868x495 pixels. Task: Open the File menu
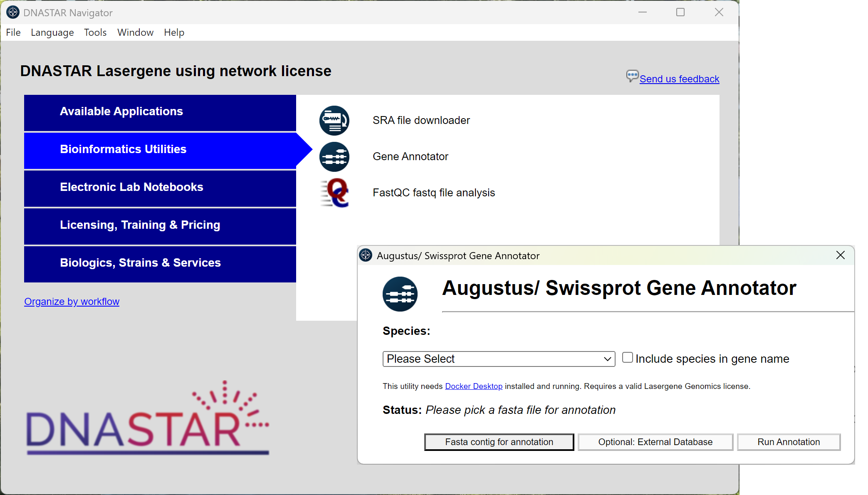click(x=13, y=32)
